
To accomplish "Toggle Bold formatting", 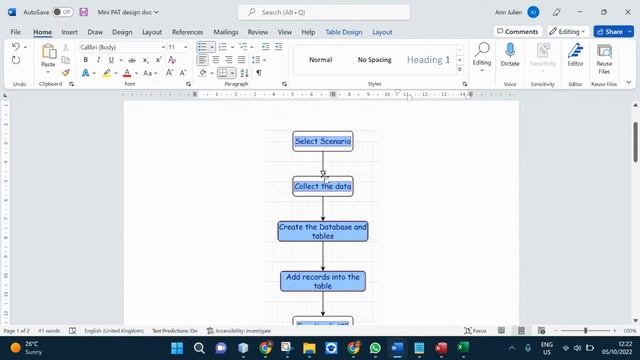I will point(85,60).
